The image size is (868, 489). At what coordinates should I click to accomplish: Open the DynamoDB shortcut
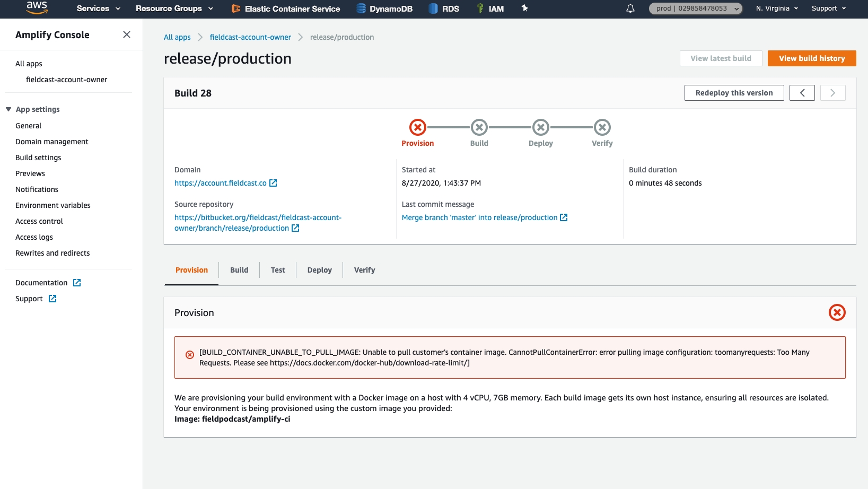click(384, 8)
